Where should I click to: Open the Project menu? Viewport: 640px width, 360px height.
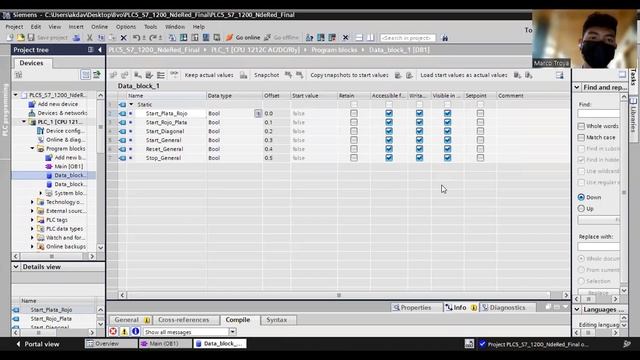[14, 27]
